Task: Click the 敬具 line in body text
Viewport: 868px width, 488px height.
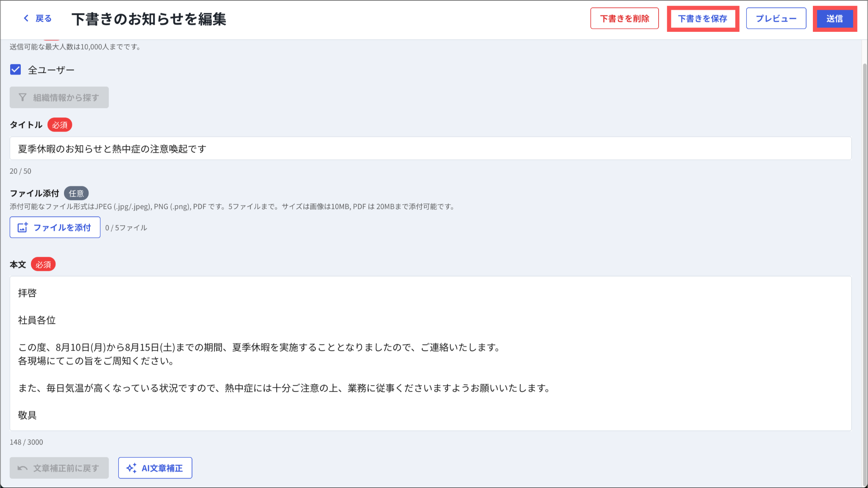Action: [28, 415]
